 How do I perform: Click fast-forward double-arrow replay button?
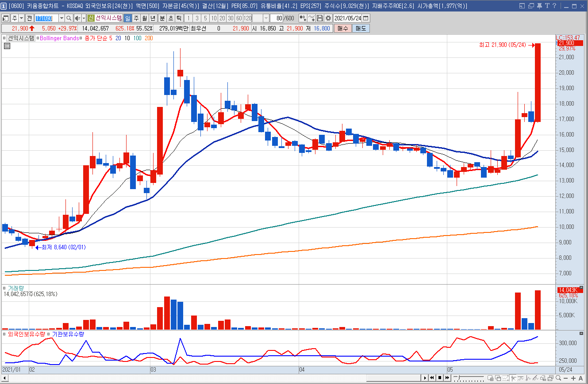click(x=447, y=378)
